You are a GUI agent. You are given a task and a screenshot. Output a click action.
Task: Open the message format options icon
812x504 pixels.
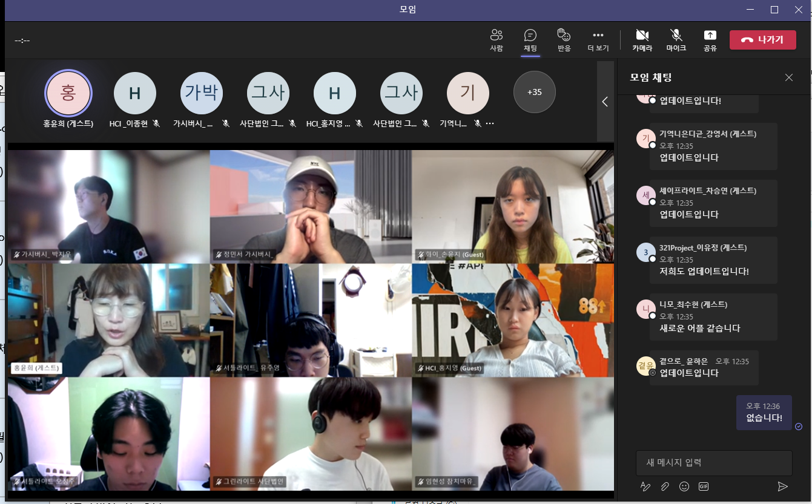pos(645,486)
